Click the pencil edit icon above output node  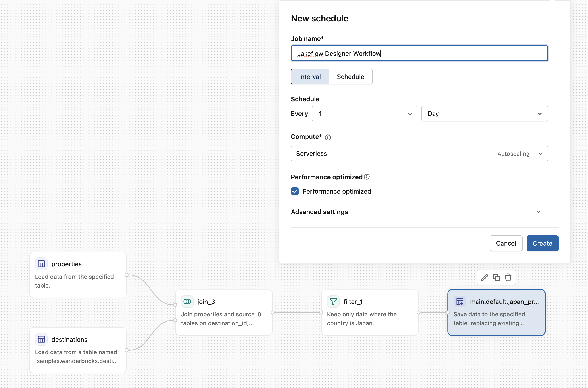point(484,277)
